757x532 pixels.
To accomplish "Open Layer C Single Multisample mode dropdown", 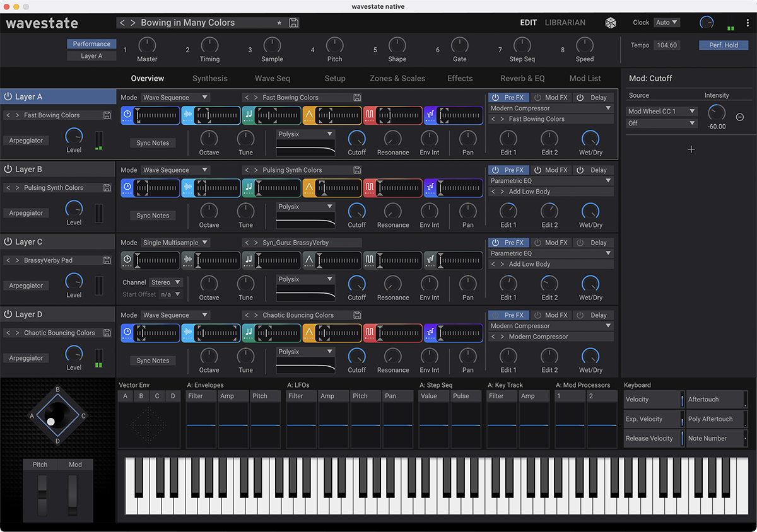I will 175,243.
